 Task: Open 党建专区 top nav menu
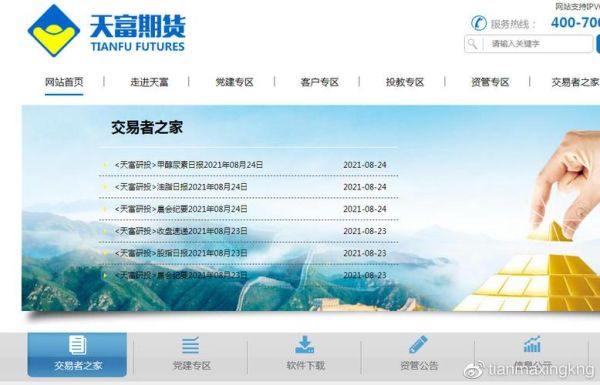pos(235,82)
